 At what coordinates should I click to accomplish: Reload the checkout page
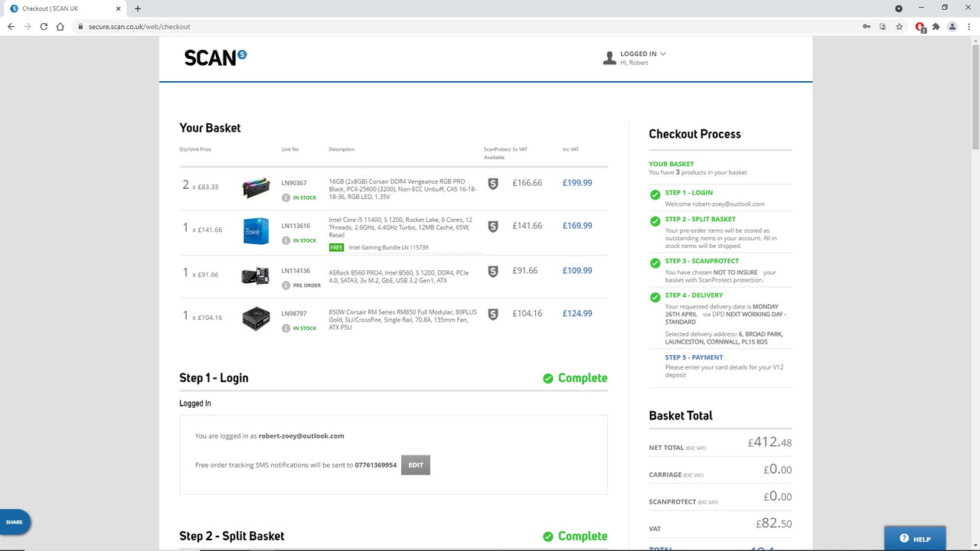[x=44, y=26]
